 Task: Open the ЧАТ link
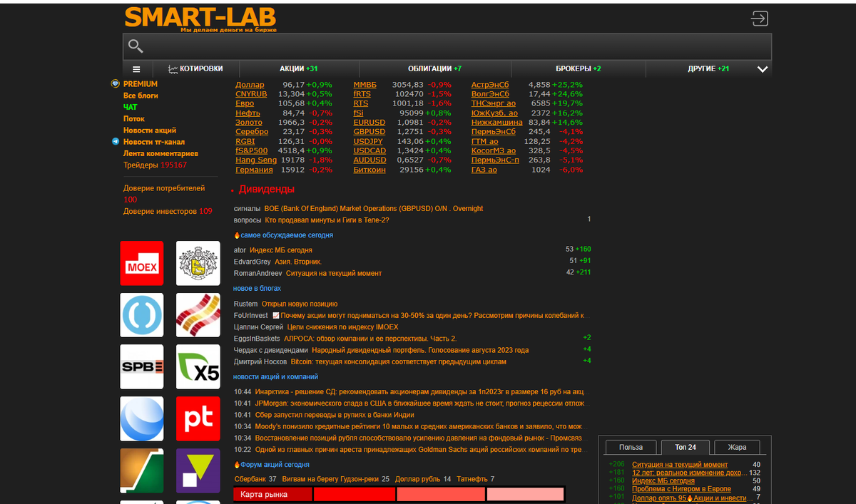[130, 107]
